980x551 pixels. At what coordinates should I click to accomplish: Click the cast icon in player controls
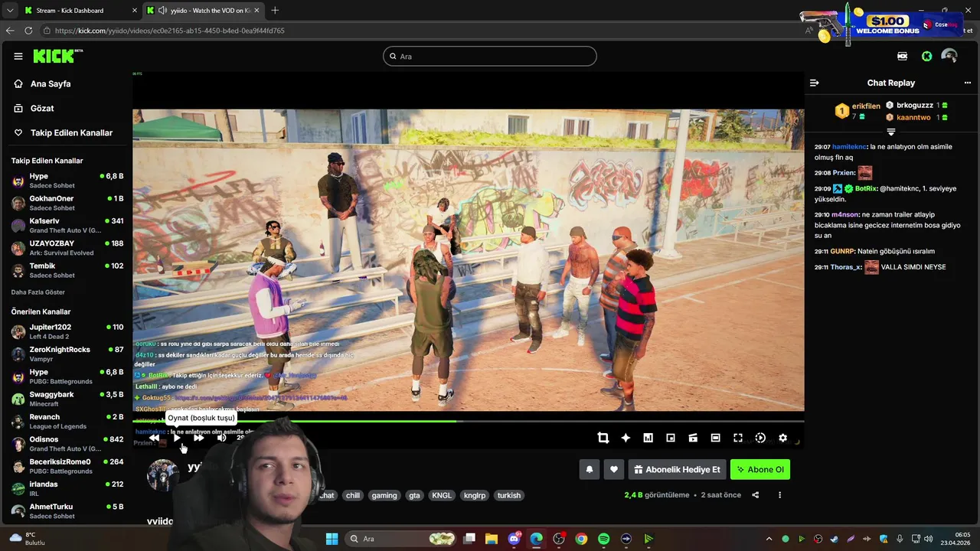[693, 438]
